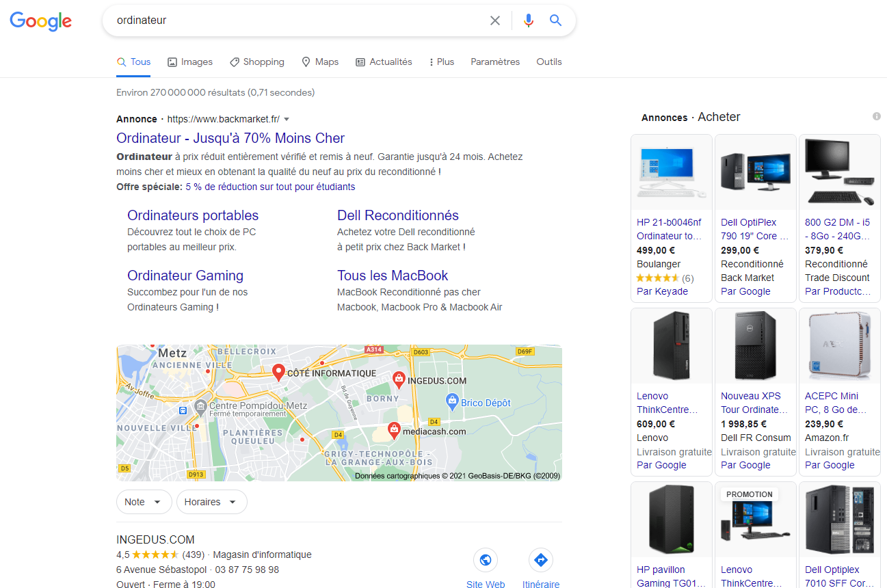Open the Horaires filter dropdown
Screen dimensions: 887x588
coord(212,502)
